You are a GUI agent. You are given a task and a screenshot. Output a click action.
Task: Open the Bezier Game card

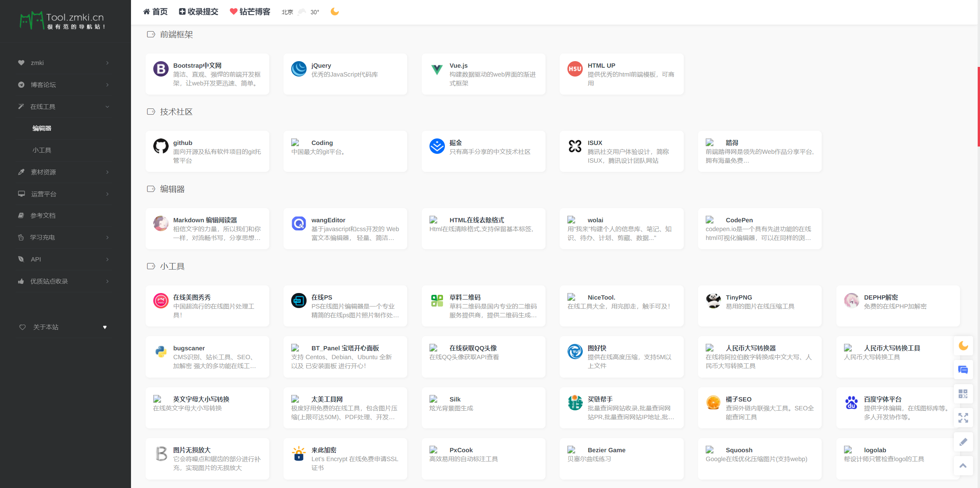(622, 458)
